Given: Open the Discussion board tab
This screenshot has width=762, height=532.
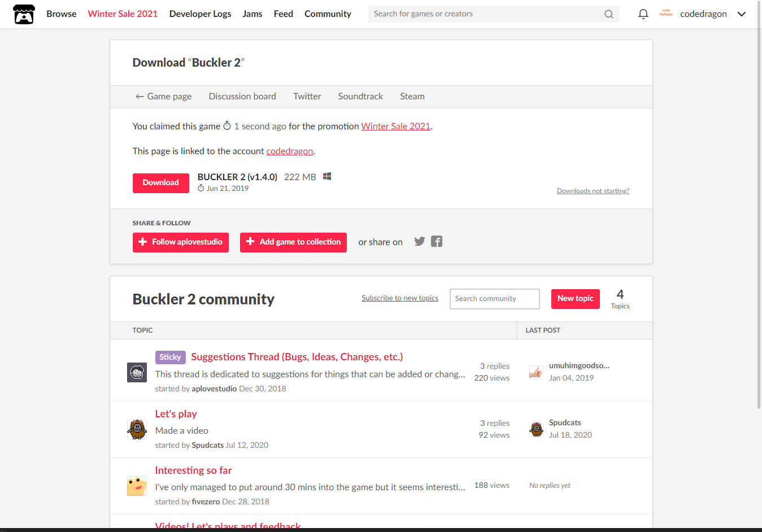Looking at the screenshot, I should [x=242, y=97].
